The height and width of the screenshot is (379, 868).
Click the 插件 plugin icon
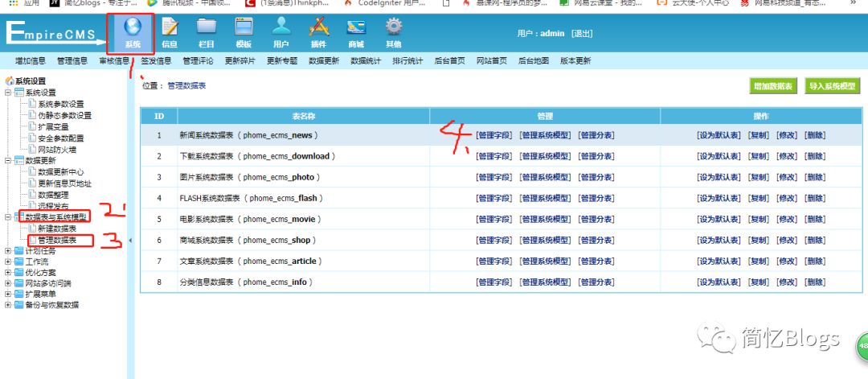coord(318,31)
